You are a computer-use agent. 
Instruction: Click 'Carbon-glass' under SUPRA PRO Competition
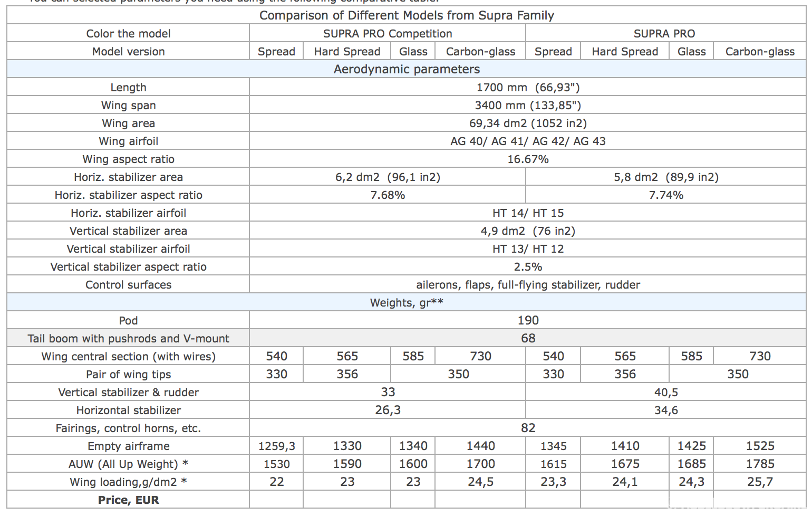tap(480, 51)
